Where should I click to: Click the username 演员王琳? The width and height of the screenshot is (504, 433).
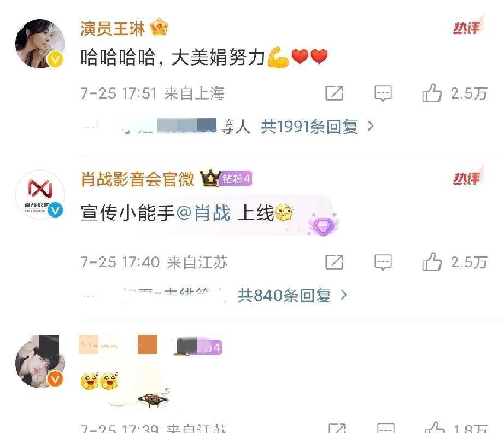pyautogui.click(x=113, y=28)
